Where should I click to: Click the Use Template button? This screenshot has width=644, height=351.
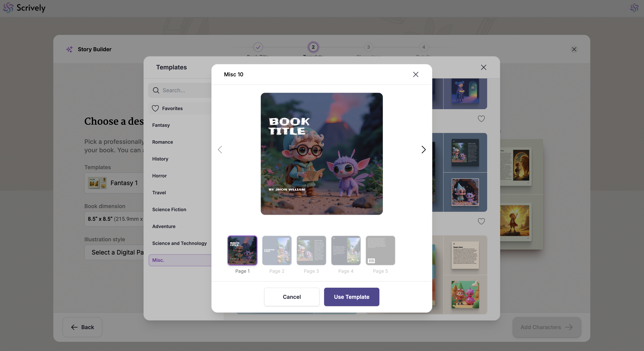point(351,297)
